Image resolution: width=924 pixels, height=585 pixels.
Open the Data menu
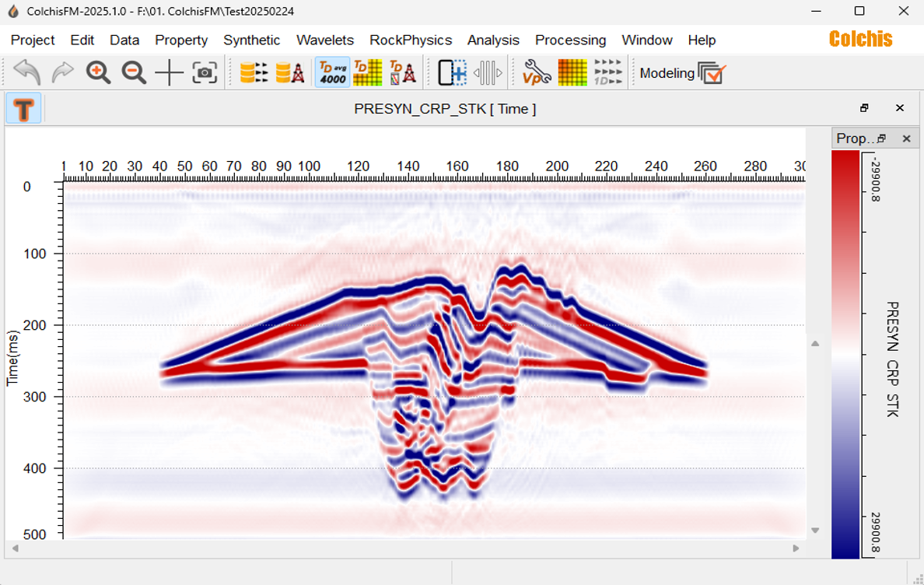pyautogui.click(x=124, y=40)
